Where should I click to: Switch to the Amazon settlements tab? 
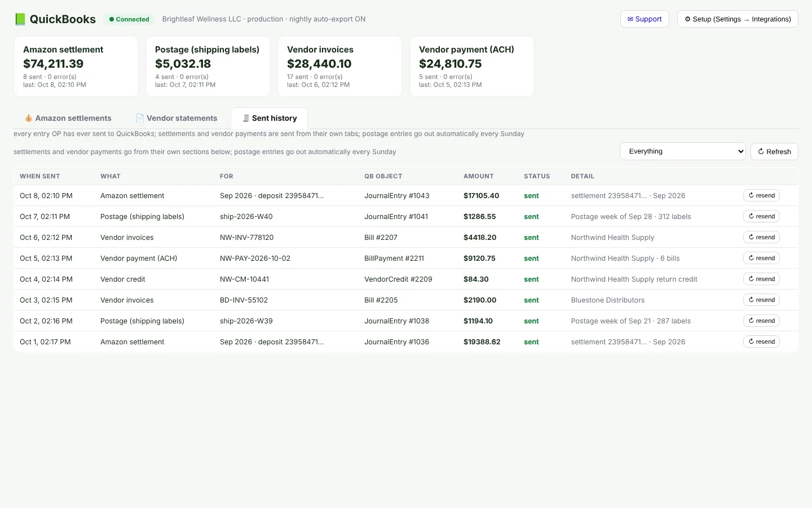pyautogui.click(x=68, y=118)
